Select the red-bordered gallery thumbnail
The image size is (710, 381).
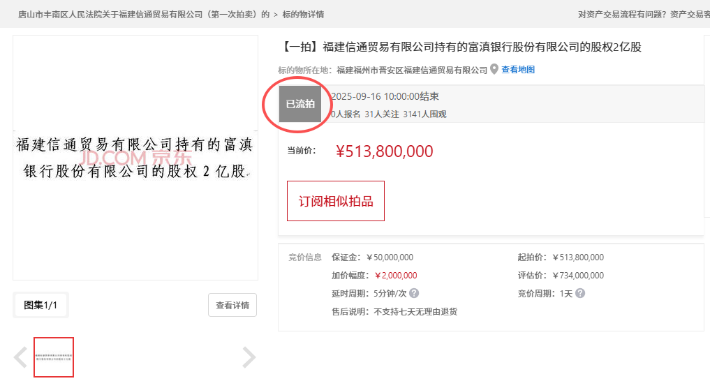pyautogui.click(x=53, y=357)
